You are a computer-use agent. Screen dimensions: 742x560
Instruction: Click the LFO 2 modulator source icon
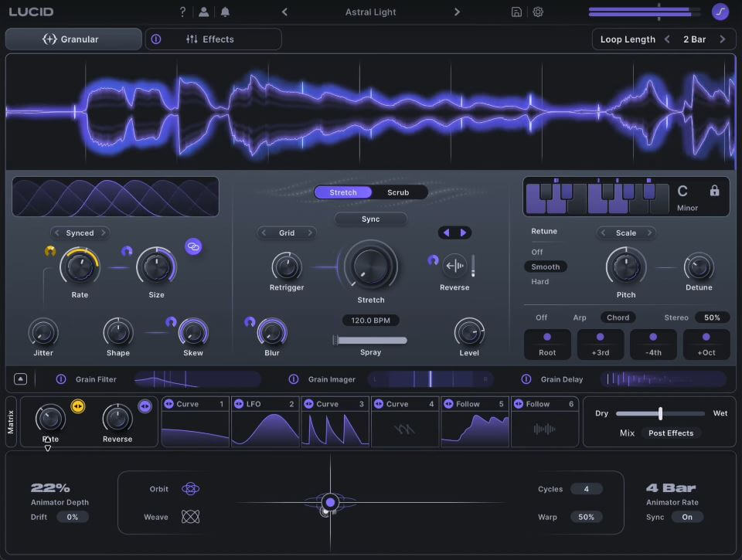(x=239, y=404)
